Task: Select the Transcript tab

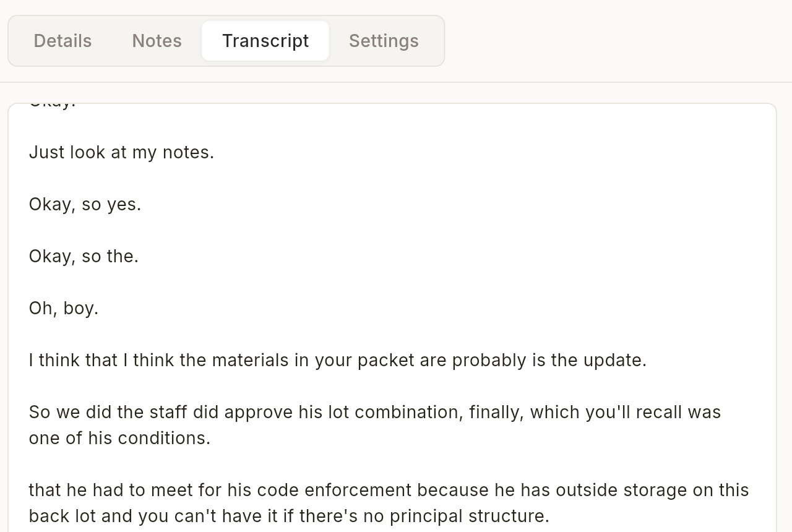Action: coord(265,41)
